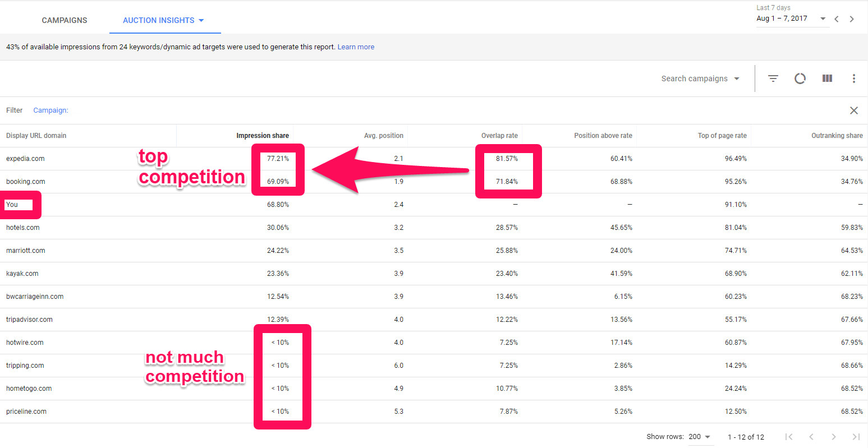The height and width of the screenshot is (448, 868).
Task: Click the segment (donut chart) icon
Action: (800, 78)
